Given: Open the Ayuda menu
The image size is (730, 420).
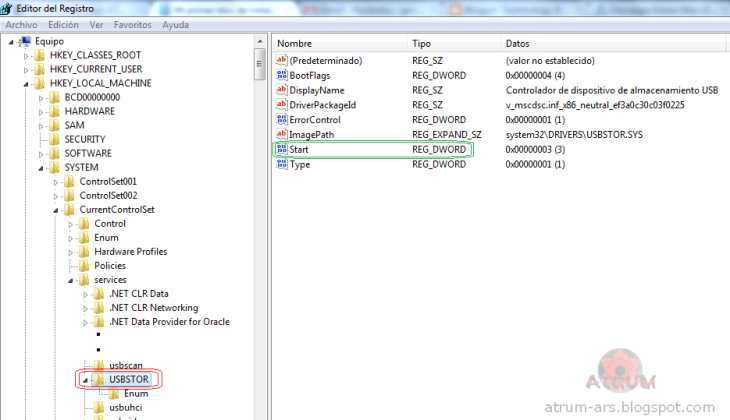Looking at the screenshot, I should [x=176, y=25].
